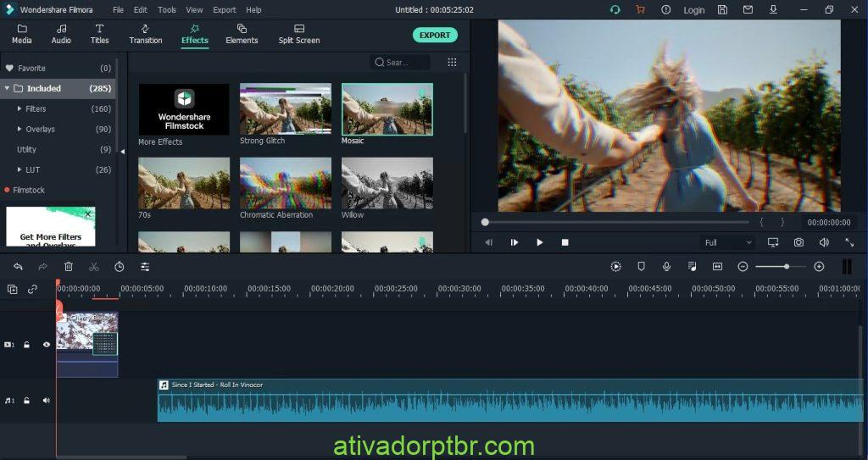Open the Export menu

[x=224, y=10]
